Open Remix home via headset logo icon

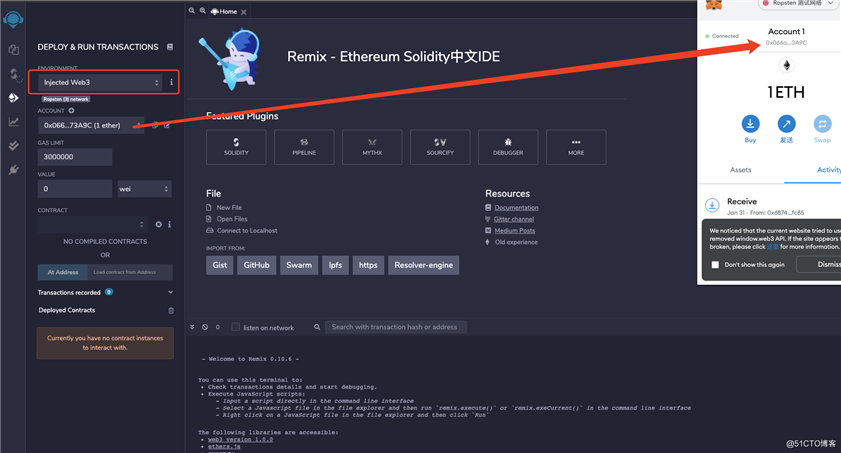(x=13, y=20)
